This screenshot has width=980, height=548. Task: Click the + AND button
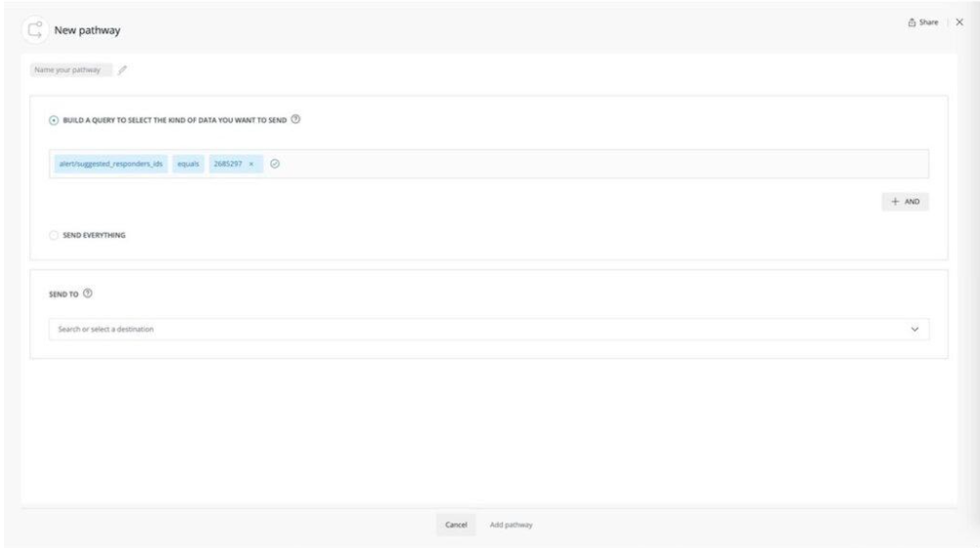pos(905,202)
